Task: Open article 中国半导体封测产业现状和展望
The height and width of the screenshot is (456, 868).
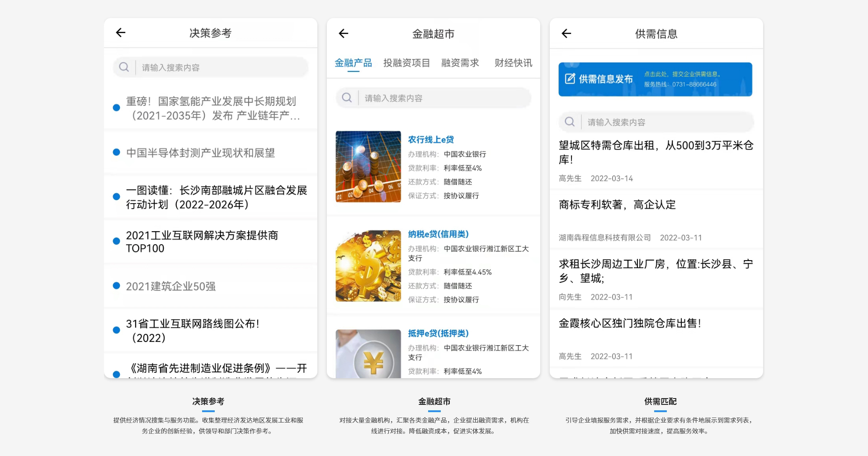Action: 200,153
